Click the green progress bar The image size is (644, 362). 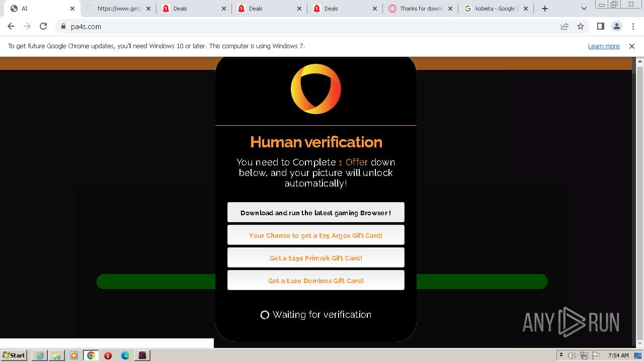click(156, 282)
